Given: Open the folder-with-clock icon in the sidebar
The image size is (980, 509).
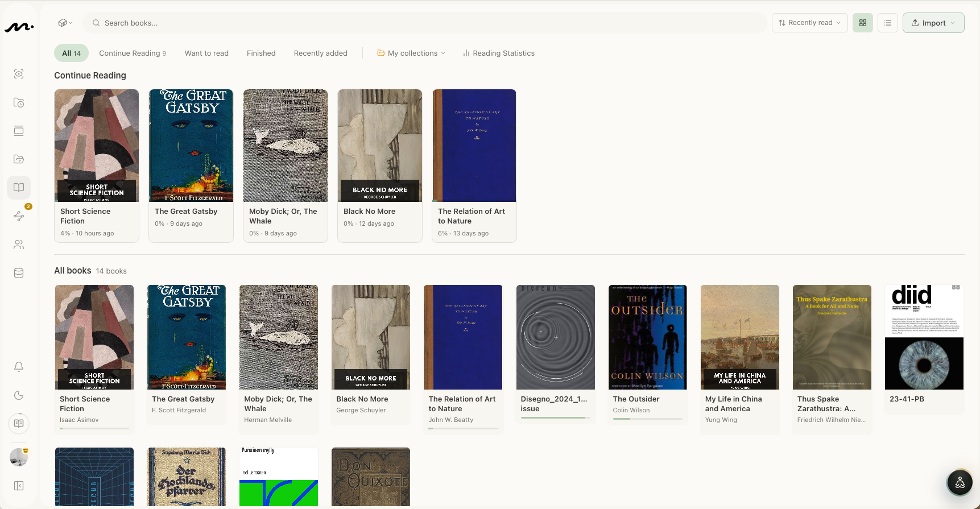Looking at the screenshot, I should click(19, 102).
